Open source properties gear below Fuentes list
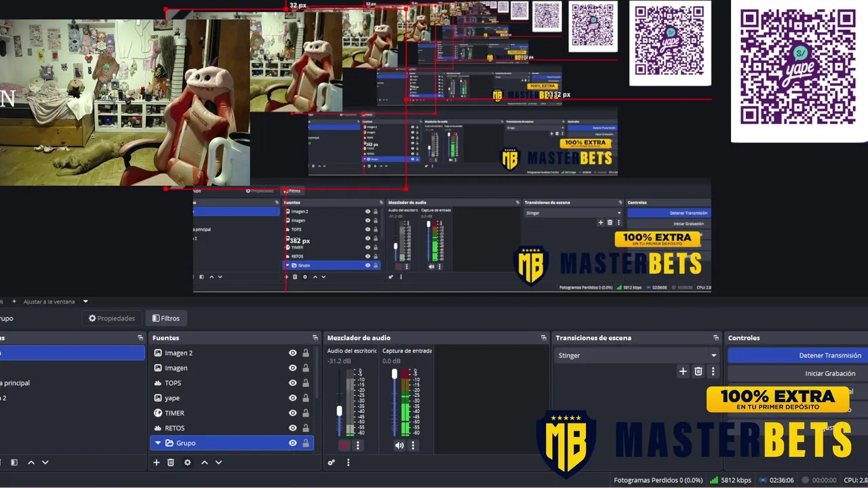The width and height of the screenshot is (868, 488). tap(187, 462)
